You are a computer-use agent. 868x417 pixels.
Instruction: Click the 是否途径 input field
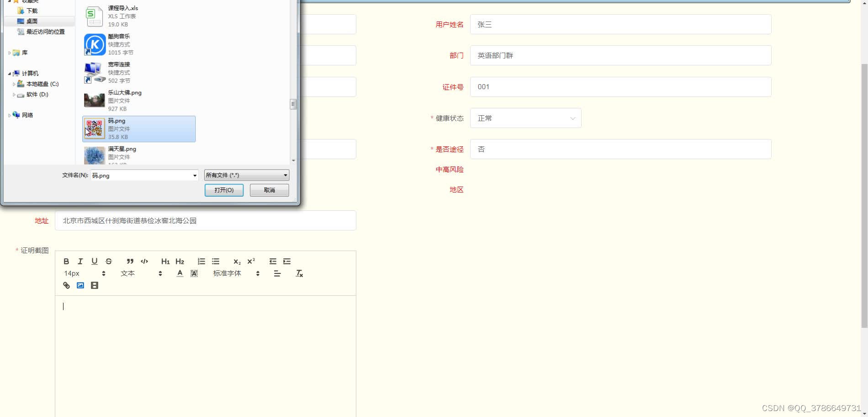click(x=621, y=149)
